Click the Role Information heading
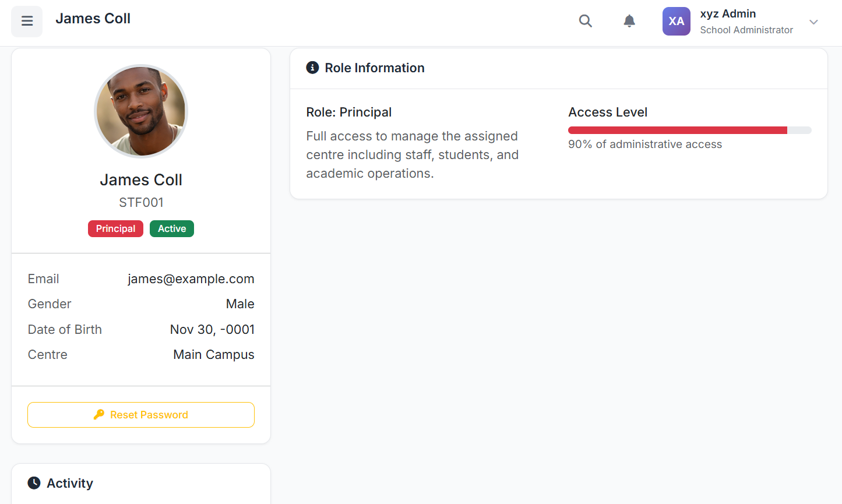Screen dimensions: 842x504 coord(374,68)
